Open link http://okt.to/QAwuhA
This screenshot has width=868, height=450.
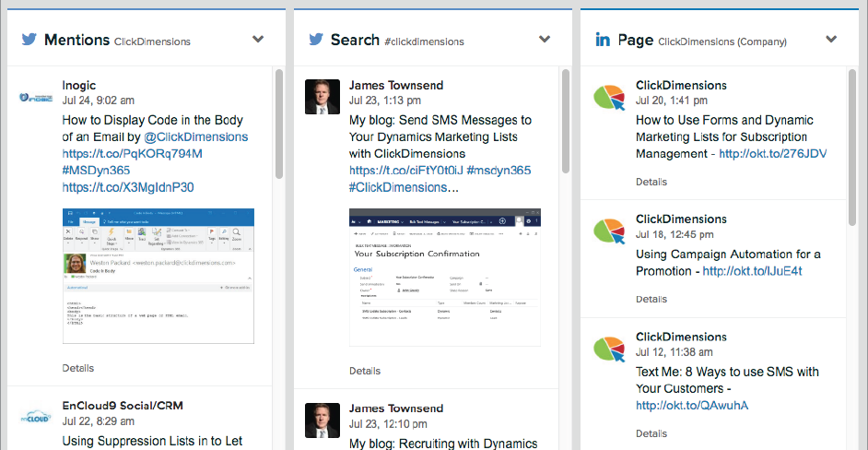tap(692, 405)
